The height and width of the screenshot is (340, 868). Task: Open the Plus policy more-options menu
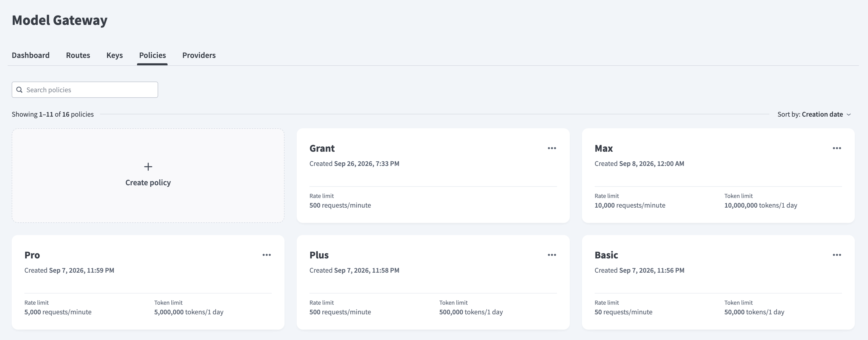pyautogui.click(x=552, y=255)
